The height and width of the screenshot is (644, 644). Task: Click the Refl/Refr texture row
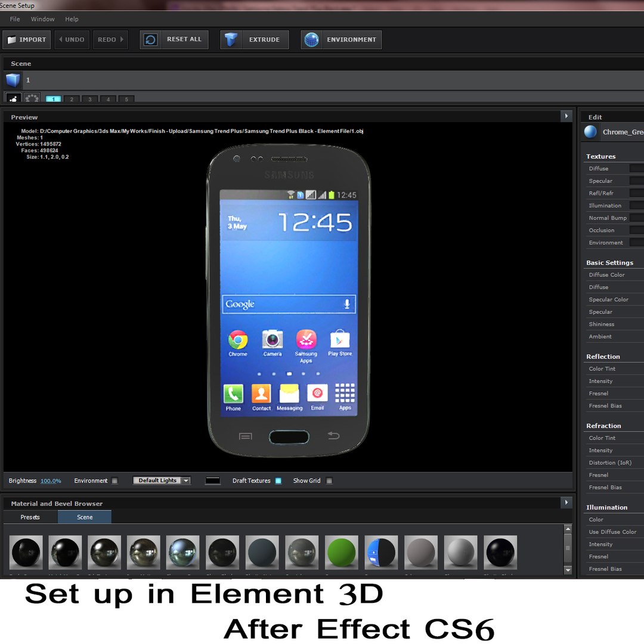point(614,193)
